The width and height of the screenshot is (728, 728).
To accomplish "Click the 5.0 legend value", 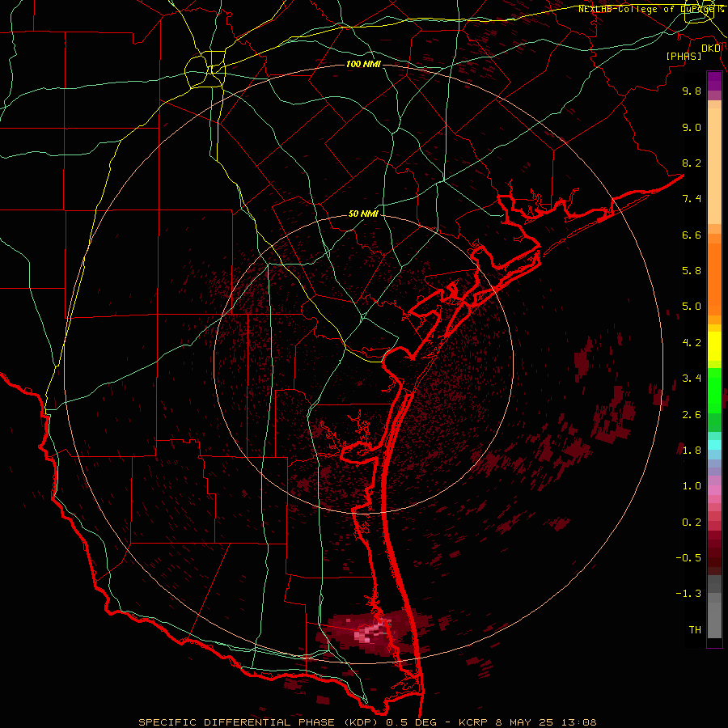I will [692, 307].
